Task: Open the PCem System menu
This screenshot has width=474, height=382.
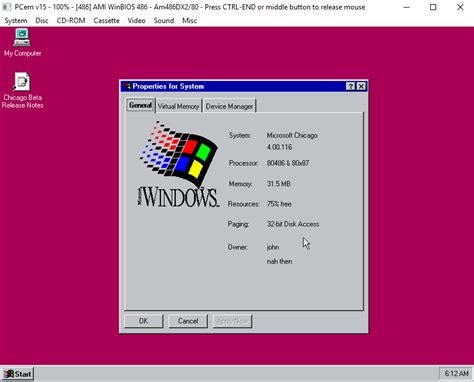Action: [16, 21]
